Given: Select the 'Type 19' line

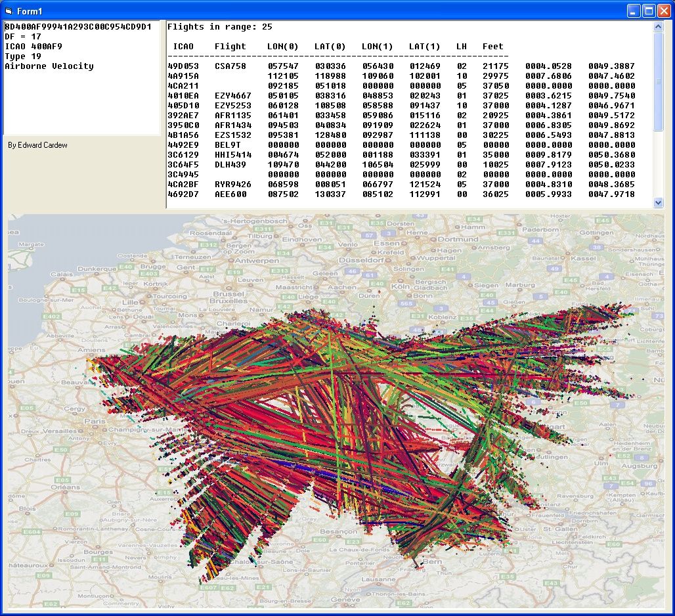Looking at the screenshot, I should [x=23, y=56].
